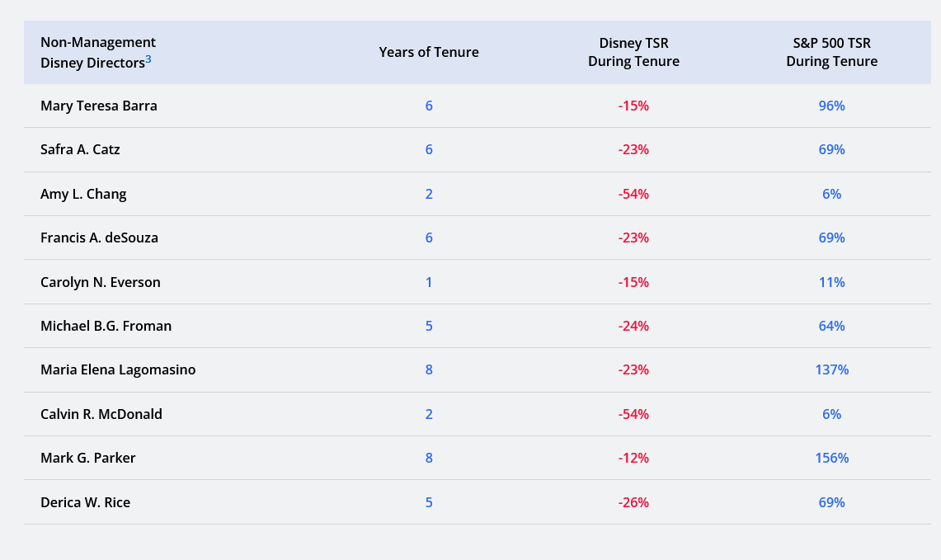Click the Years of Tenure column header
The image size is (941, 560).
point(429,52)
